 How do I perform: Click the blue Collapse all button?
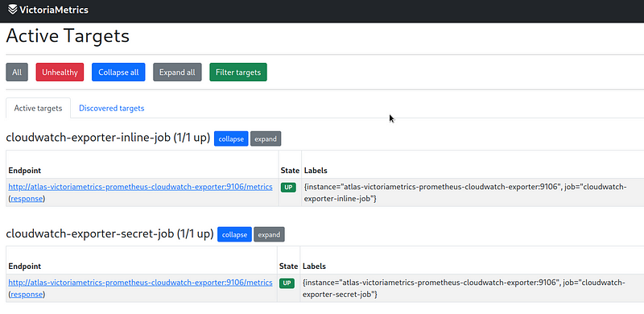point(118,72)
